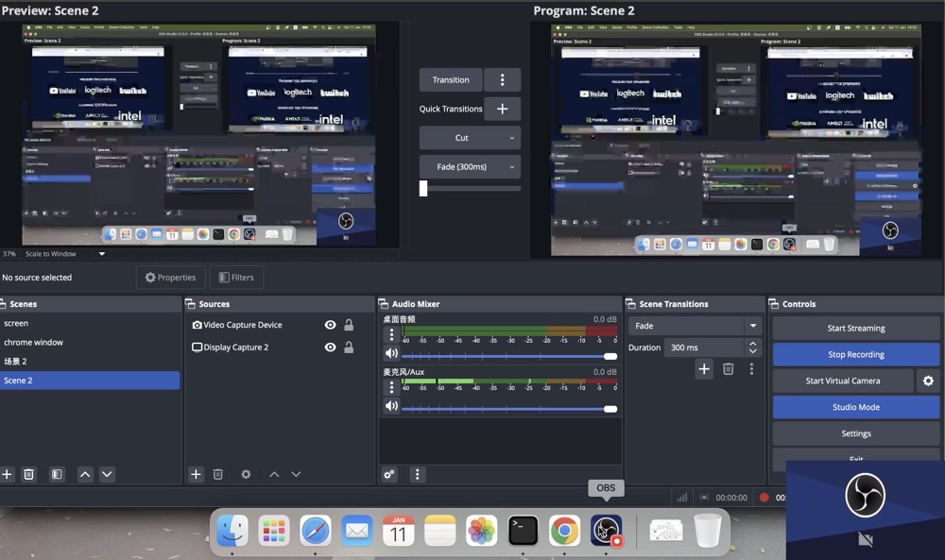Select the 场景 2 scene
Screen dimensions: 945x560
[90, 362]
